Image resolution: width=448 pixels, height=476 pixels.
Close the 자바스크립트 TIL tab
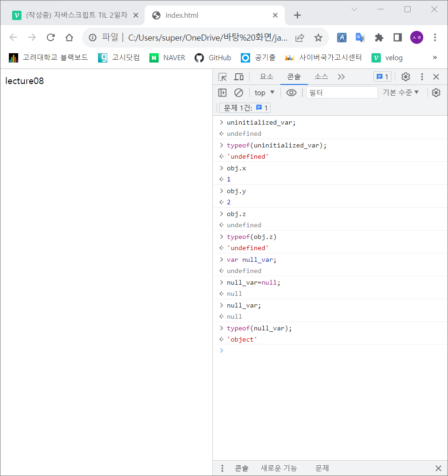pos(136,15)
